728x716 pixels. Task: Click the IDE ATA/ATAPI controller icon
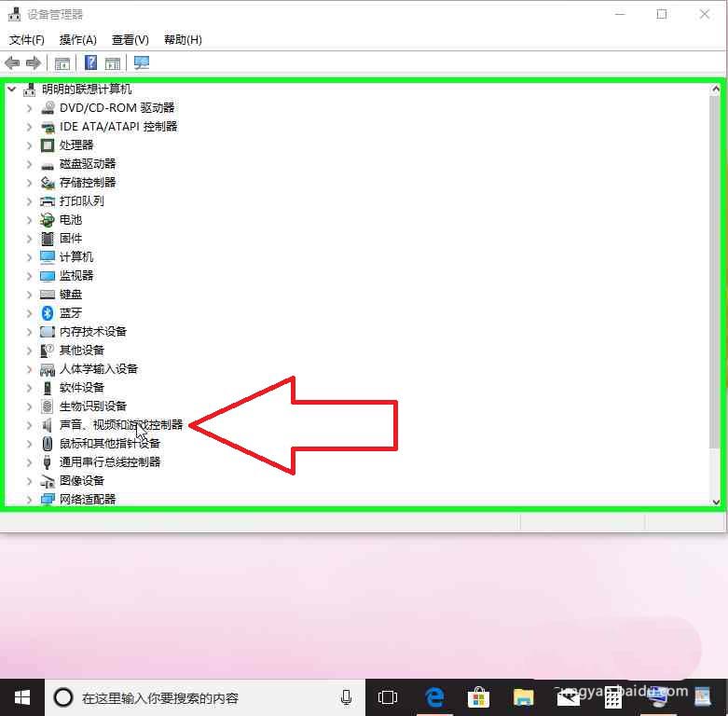pyautogui.click(x=48, y=126)
